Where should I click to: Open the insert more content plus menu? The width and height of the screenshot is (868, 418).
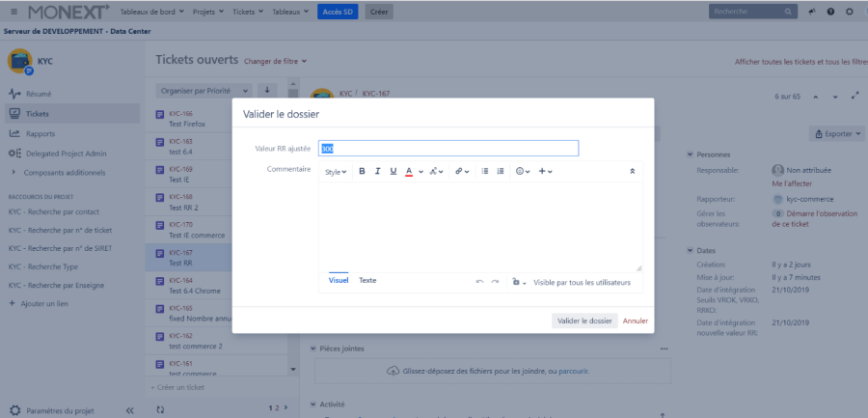click(545, 171)
